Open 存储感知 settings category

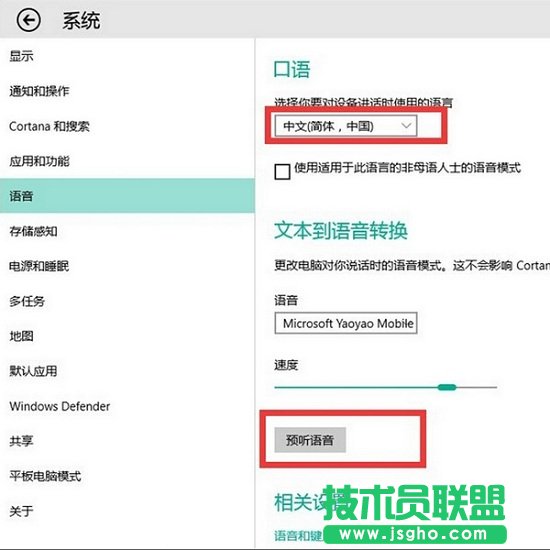[33, 232]
